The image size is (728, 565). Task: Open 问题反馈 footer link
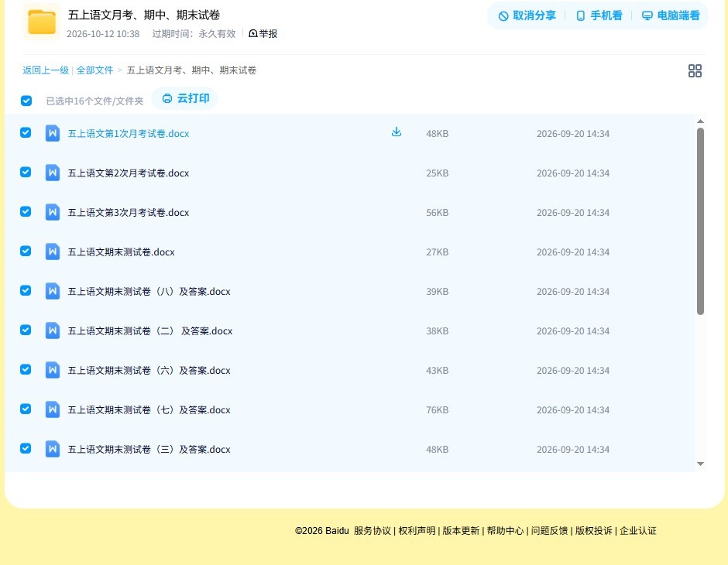click(549, 531)
